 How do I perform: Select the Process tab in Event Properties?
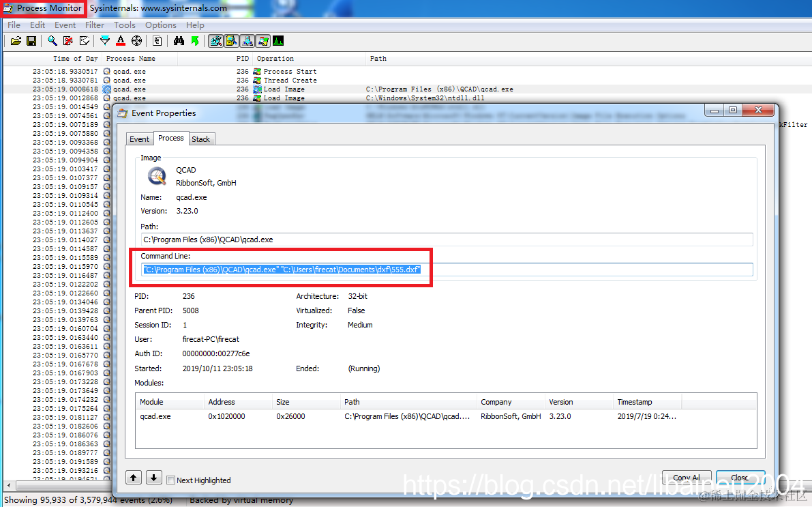[x=171, y=138]
